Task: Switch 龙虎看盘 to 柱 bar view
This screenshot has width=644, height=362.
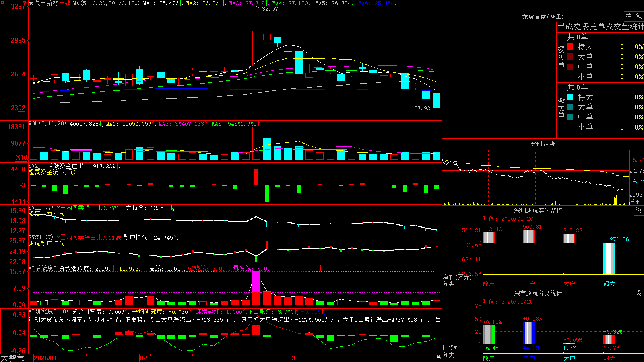Action: [629, 16]
